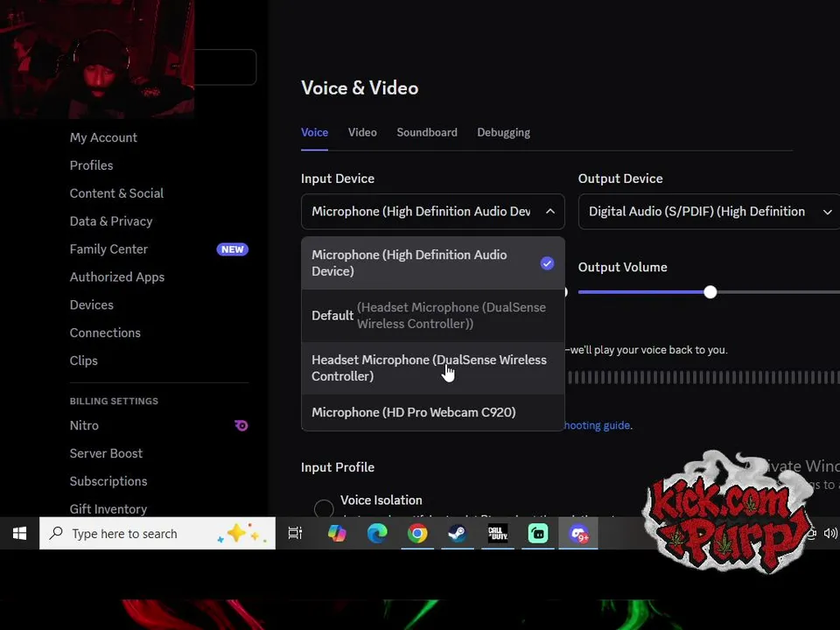Open the green Kick app taskbar icon
Viewport: 840px width, 630px height.
538,534
